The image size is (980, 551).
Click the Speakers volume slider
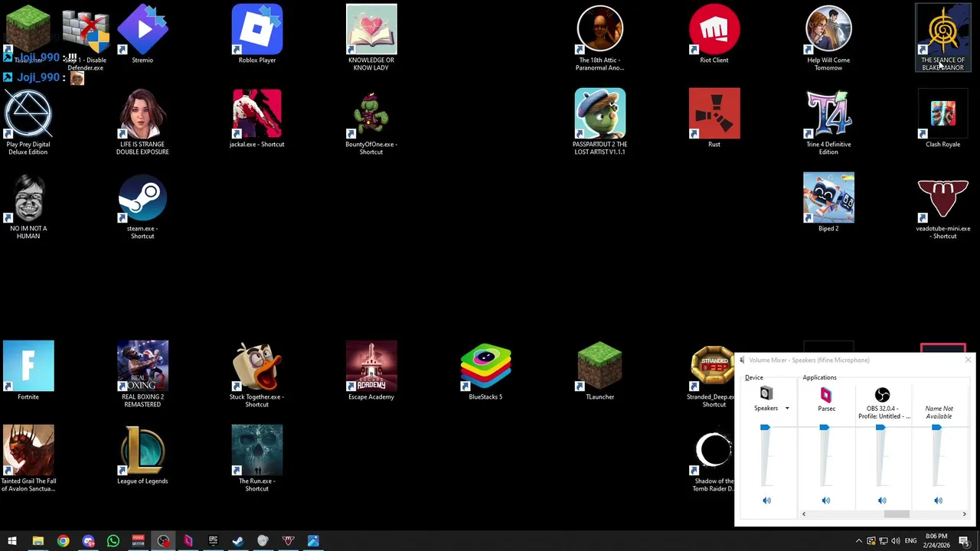(x=765, y=428)
